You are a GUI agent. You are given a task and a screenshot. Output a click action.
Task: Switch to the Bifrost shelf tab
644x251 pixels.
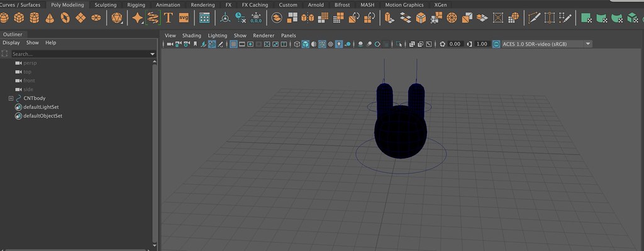[342, 5]
